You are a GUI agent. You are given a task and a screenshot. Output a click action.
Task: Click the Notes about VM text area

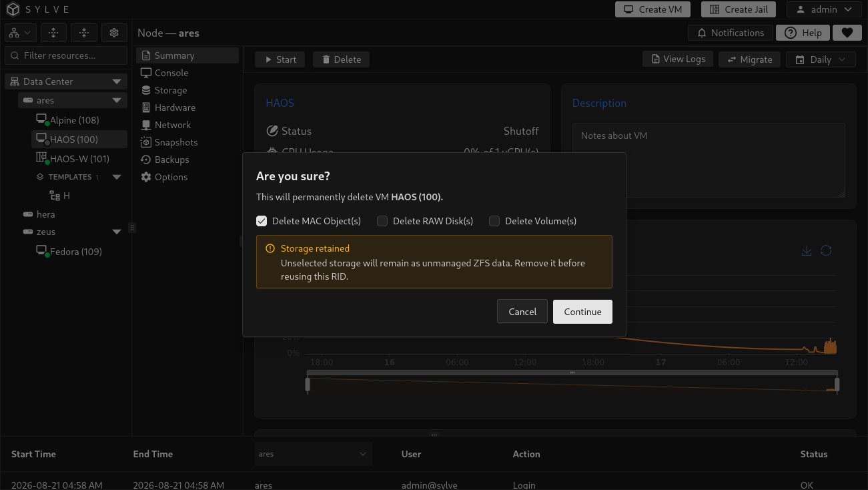pyautogui.click(x=709, y=160)
